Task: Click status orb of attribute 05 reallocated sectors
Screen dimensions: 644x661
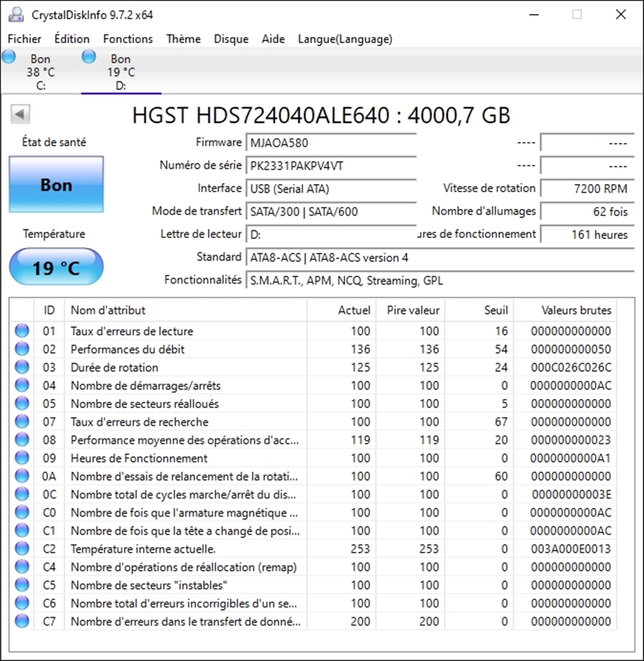Action: click(21, 404)
